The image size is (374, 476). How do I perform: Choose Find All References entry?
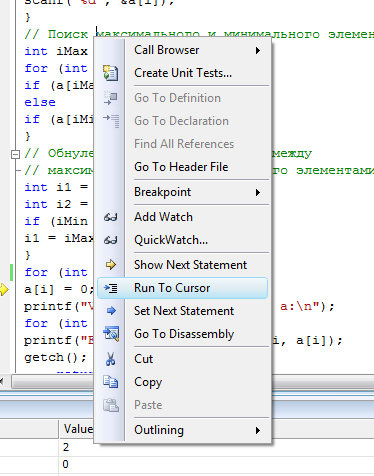coord(184,144)
